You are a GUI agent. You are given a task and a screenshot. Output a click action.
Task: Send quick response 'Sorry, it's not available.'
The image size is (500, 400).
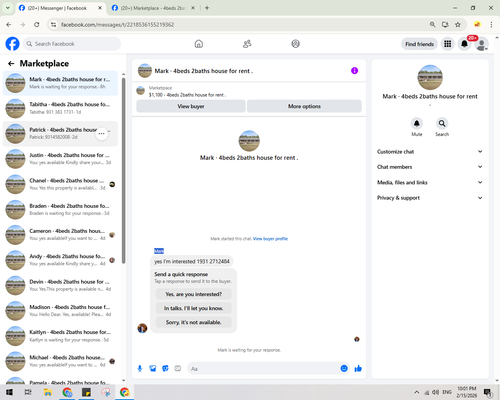click(x=193, y=322)
